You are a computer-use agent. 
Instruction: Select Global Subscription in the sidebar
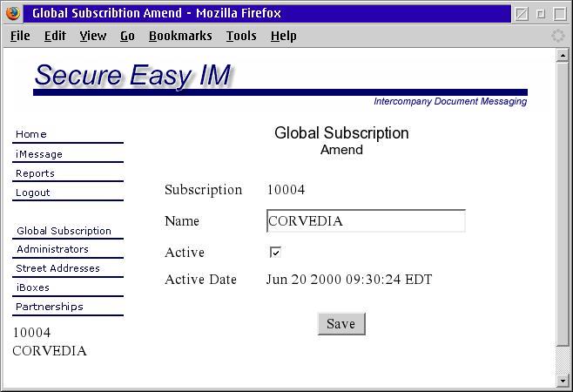pos(64,231)
